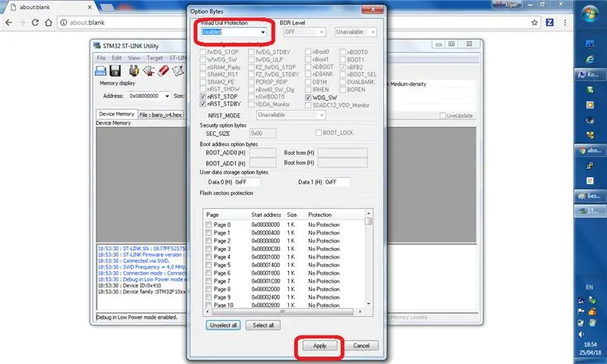Click the Ko... computer taskbar button
The height and width of the screenshot is (364, 607).
point(590,74)
